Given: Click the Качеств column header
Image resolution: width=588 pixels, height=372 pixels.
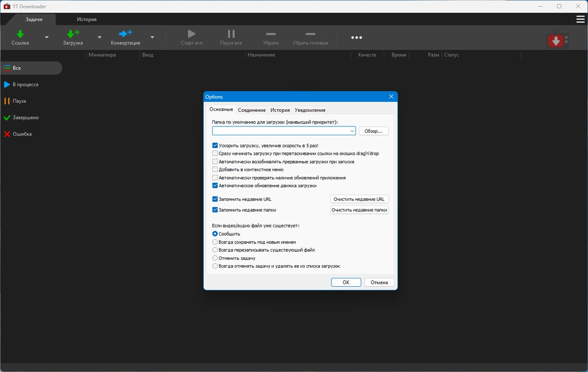Looking at the screenshot, I should [x=367, y=55].
